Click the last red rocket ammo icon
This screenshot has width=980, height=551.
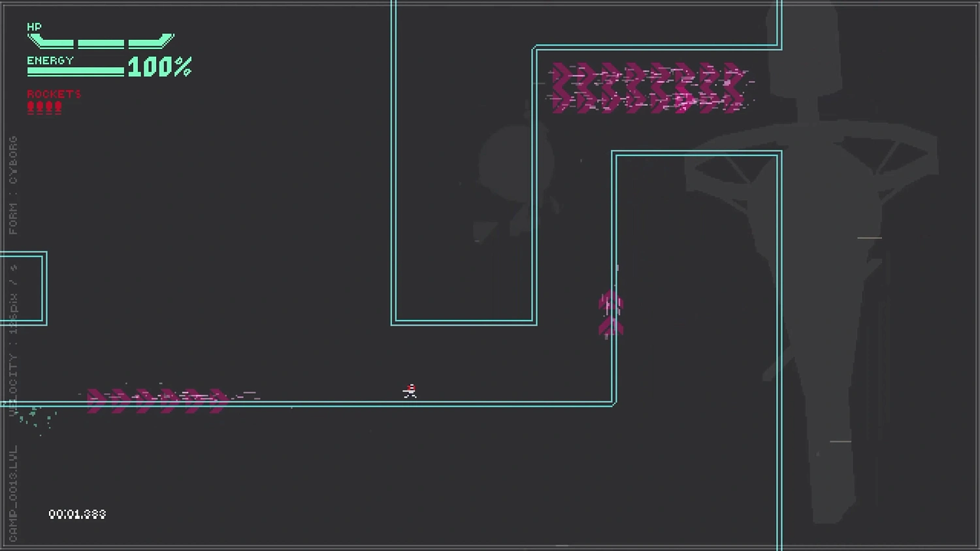pos(58,108)
